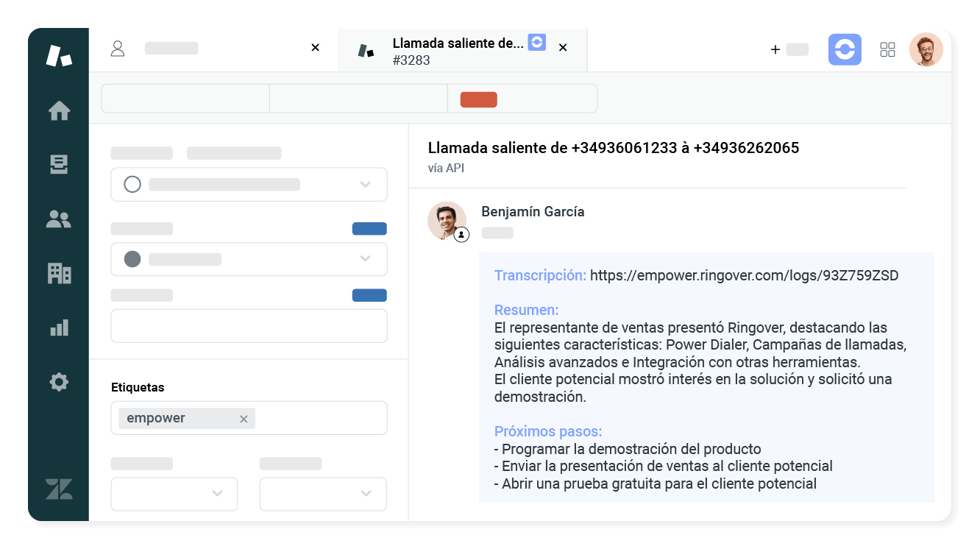Viewport: 980px width, 549px height.
Task: Open the transcription link to empower.ringover.com
Action: (744, 275)
